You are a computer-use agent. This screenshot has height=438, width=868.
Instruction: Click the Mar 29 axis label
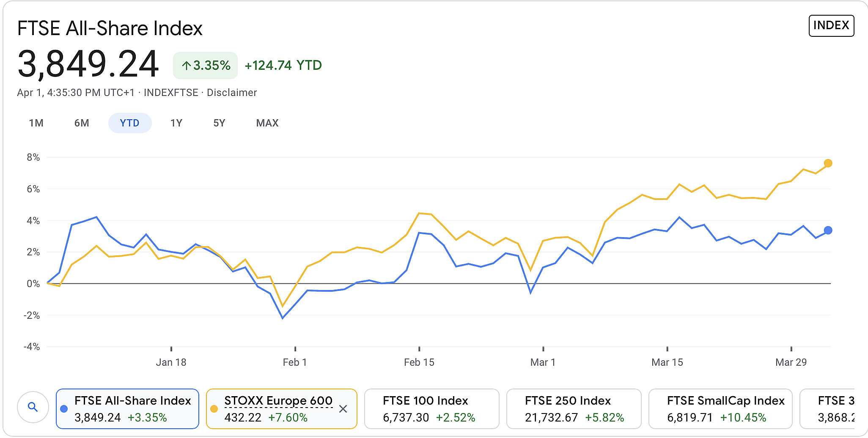791,362
